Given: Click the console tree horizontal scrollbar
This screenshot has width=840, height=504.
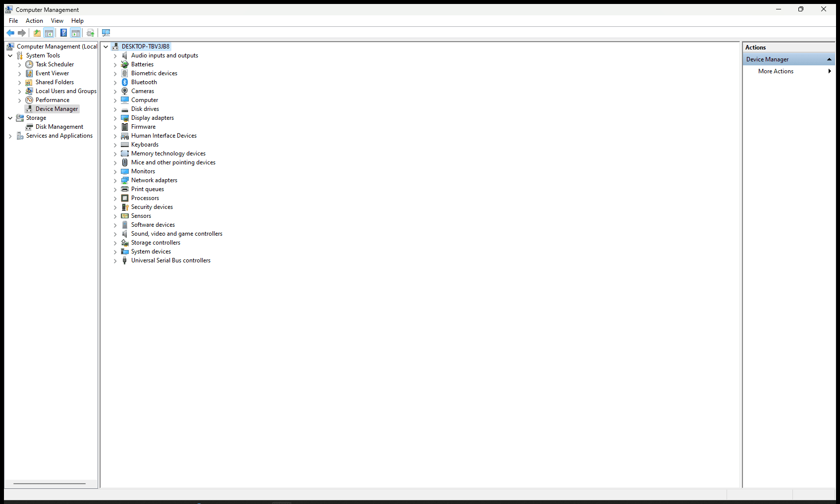Looking at the screenshot, I should pyautogui.click(x=50, y=484).
